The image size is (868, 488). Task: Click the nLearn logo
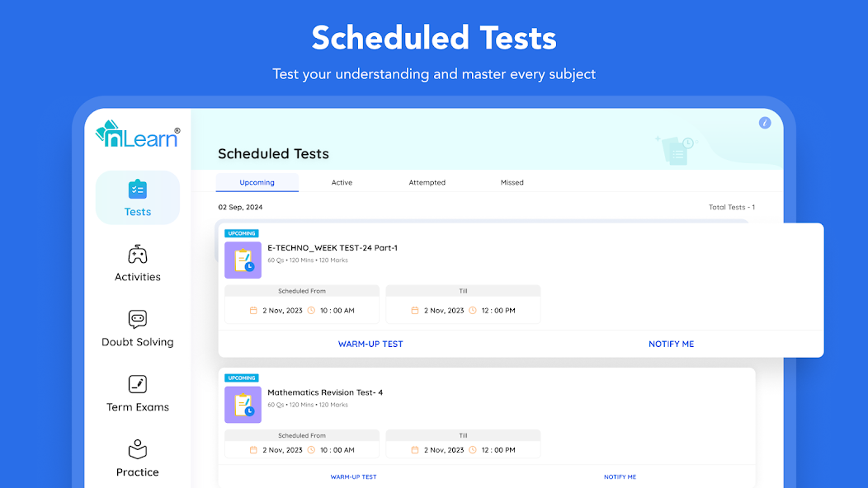tap(138, 135)
